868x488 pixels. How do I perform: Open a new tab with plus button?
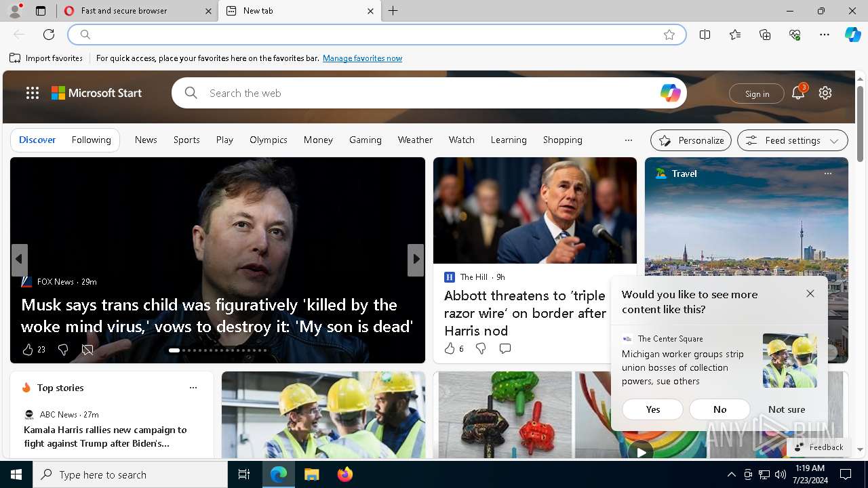[393, 11]
